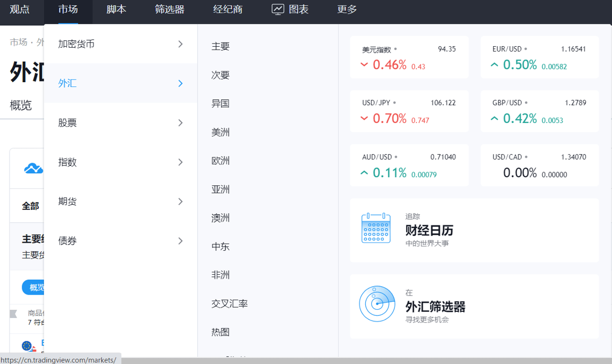Open 交叉汇率 from forex list
The height and width of the screenshot is (364, 612).
coord(229,304)
